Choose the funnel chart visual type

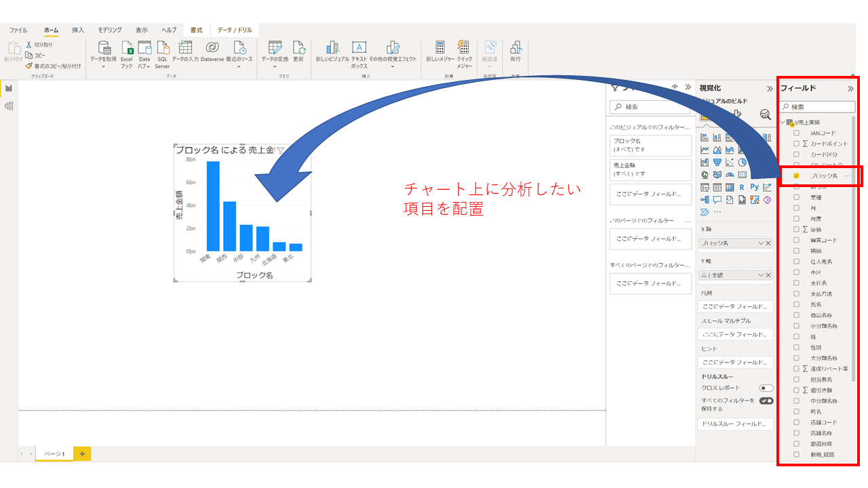(x=717, y=163)
